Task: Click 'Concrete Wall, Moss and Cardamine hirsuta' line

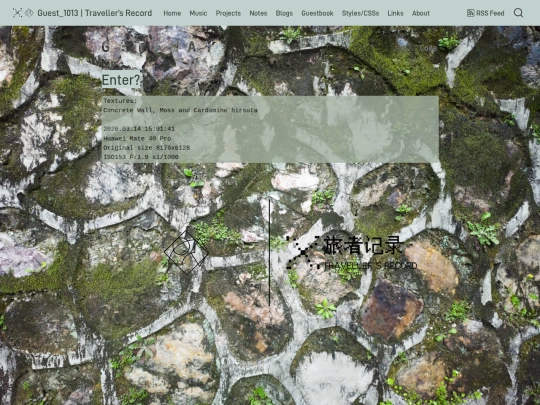Action: 180,110
